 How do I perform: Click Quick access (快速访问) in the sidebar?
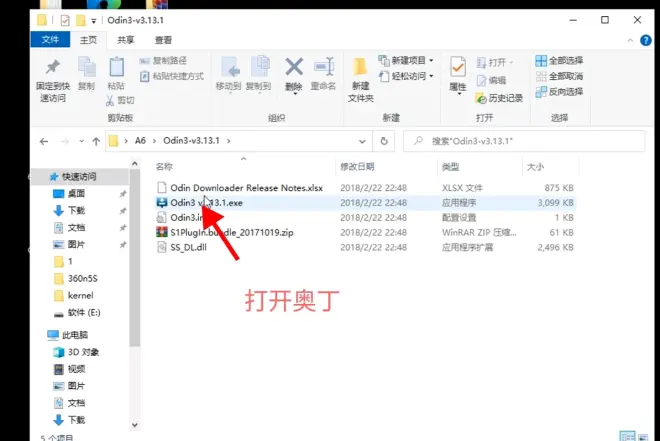pos(79,177)
